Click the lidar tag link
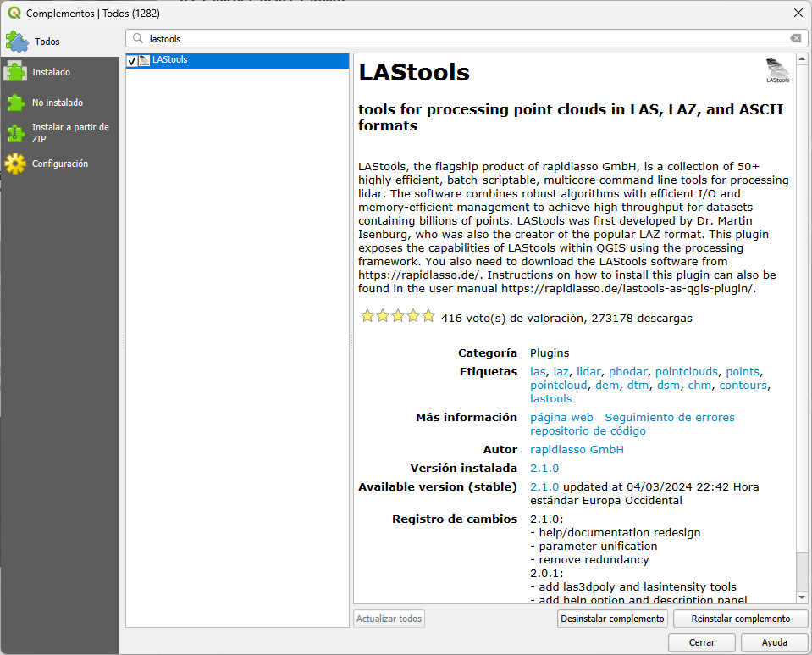This screenshot has height=655, width=812. (x=588, y=372)
